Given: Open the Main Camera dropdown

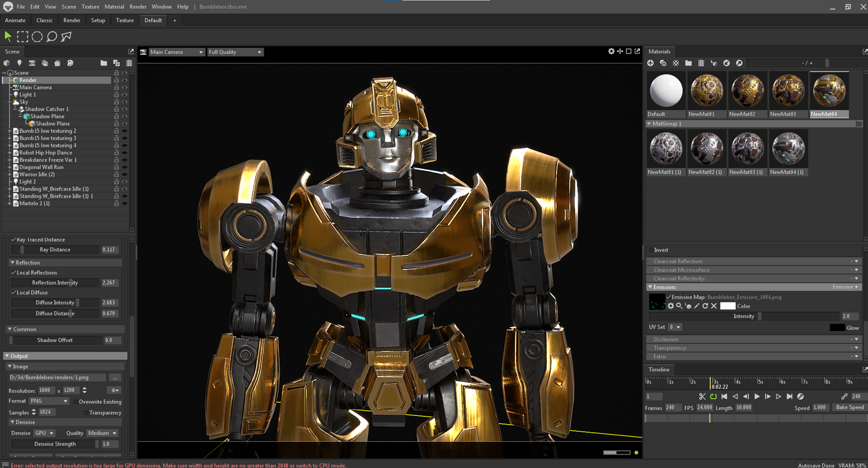Looking at the screenshot, I should 176,52.
